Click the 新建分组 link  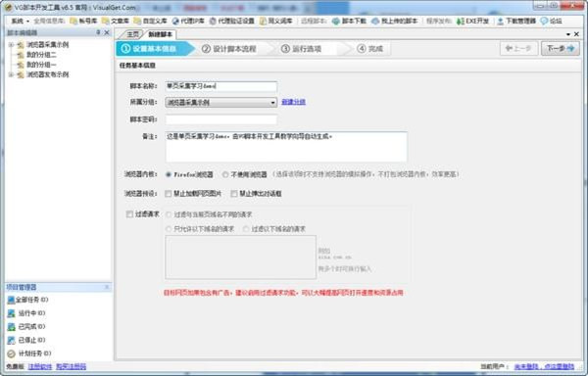[293, 102]
